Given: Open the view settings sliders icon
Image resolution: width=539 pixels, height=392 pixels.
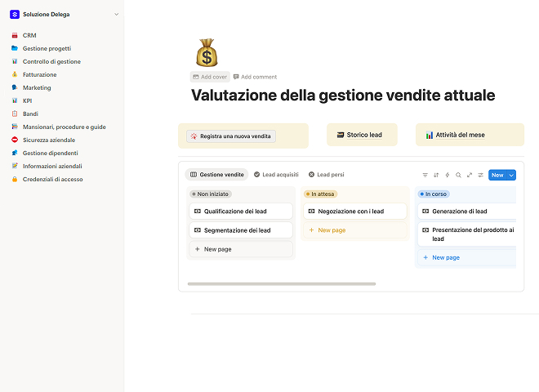Looking at the screenshot, I should 480,175.
